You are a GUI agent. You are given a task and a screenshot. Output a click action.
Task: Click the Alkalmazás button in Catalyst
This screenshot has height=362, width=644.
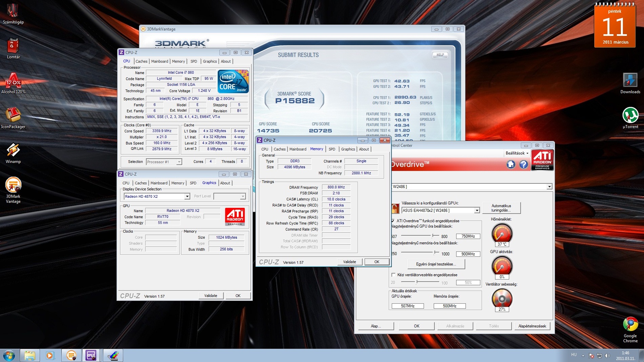click(455, 326)
